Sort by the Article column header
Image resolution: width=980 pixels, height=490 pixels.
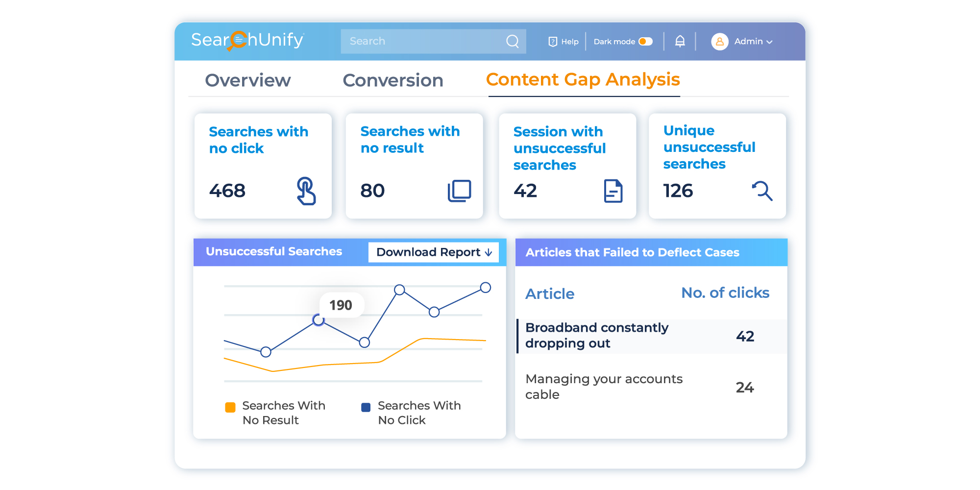point(550,294)
